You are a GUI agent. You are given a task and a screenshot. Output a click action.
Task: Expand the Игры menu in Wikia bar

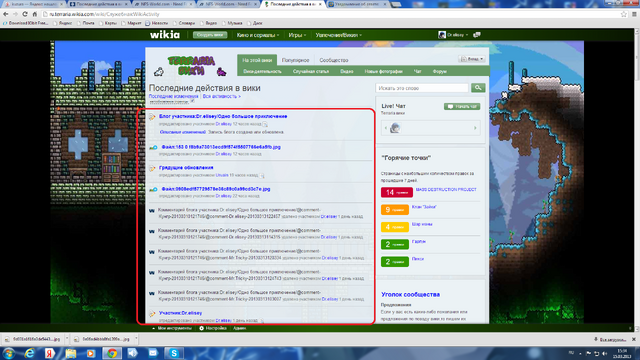tap(297, 35)
